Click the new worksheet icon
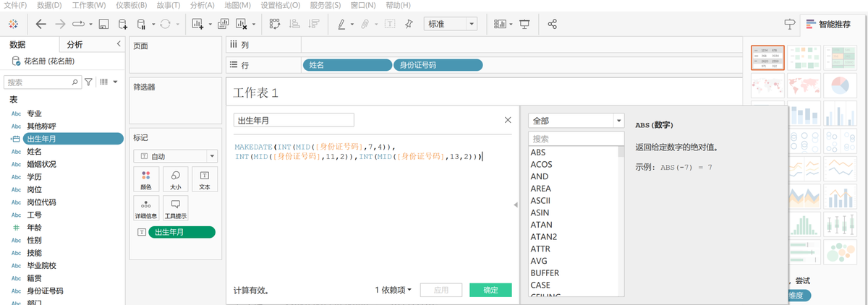868x305 pixels. (197, 24)
